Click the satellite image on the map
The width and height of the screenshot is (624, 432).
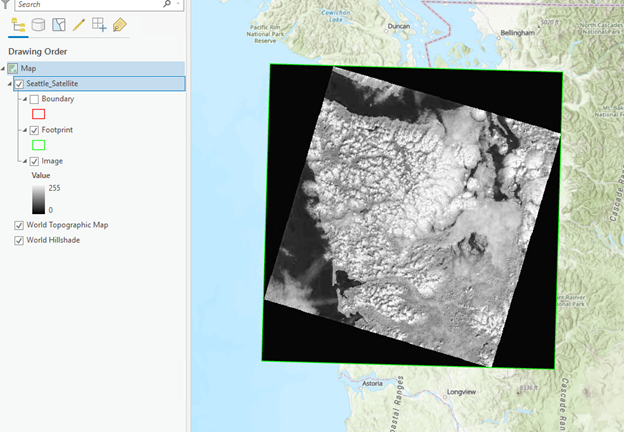tap(412, 217)
